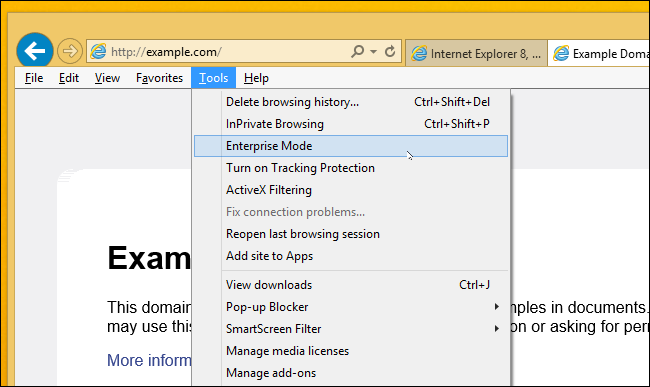
Task: Expand the SmartScreen Filter submenu
Action: pyautogui.click(x=351, y=329)
